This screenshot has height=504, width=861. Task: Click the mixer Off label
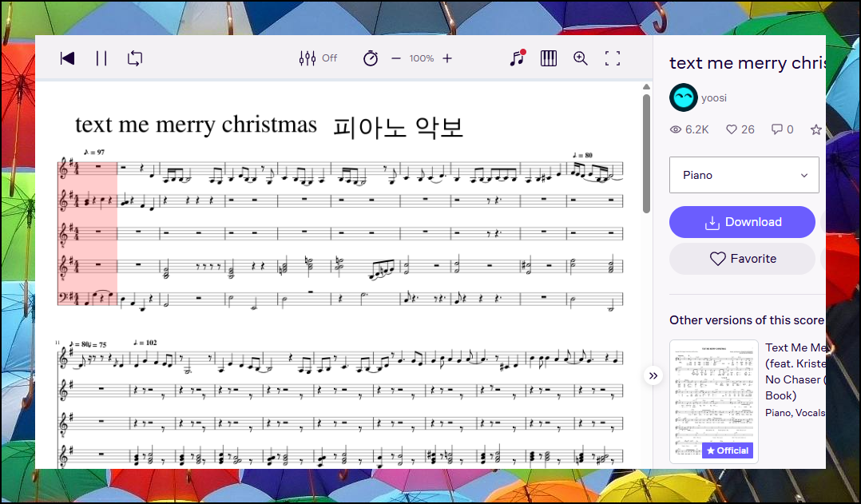click(x=329, y=58)
